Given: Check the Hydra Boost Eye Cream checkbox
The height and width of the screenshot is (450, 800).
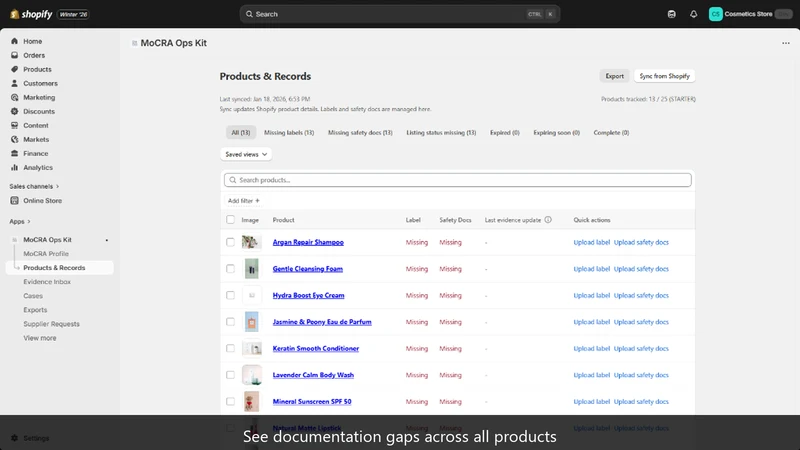Looking at the screenshot, I should (230, 295).
